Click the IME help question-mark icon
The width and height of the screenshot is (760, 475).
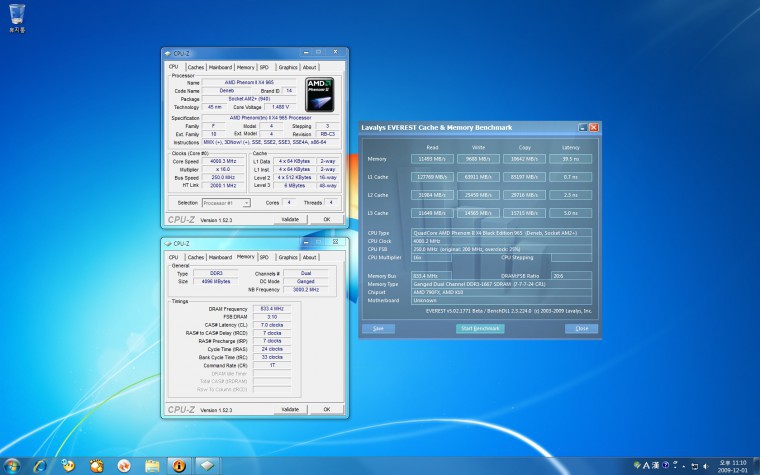coord(665,465)
